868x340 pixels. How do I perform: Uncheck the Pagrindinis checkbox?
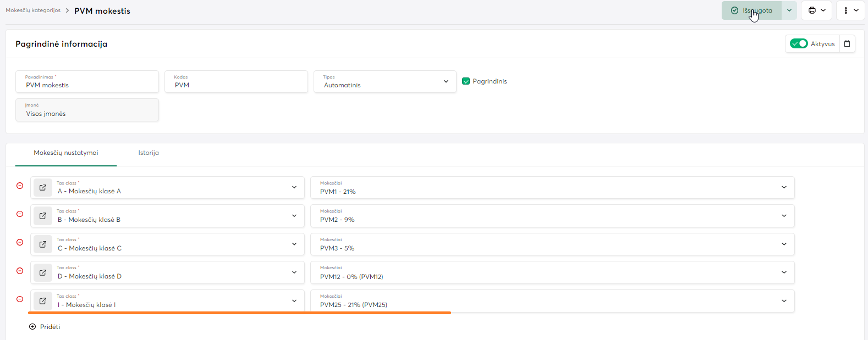(x=466, y=81)
